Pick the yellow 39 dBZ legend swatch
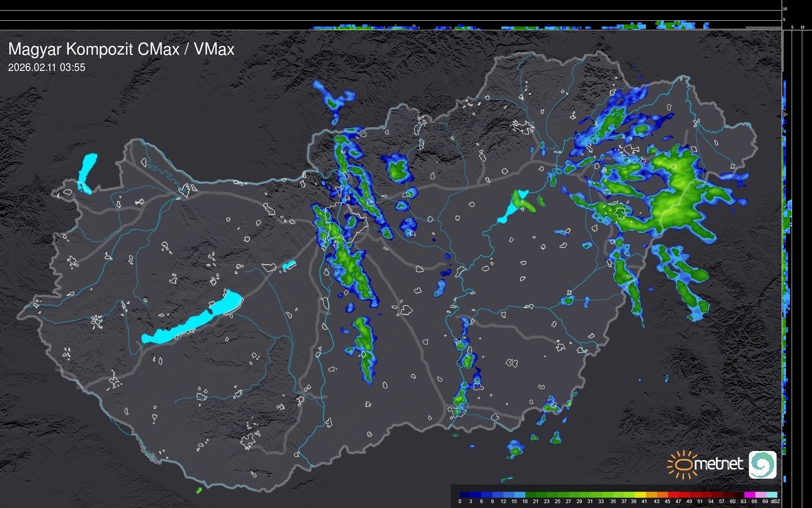This screenshot has height=508, width=812. click(640, 495)
